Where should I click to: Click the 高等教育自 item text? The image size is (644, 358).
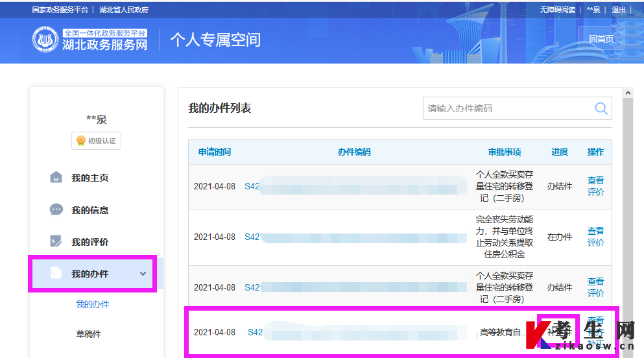503,332
